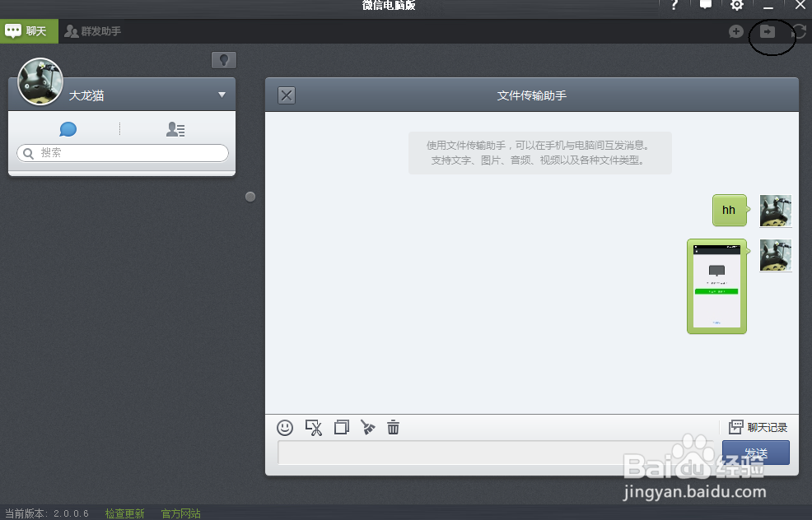Select the 聊天 tab
The height and width of the screenshot is (520, 812).
[29, 30]
